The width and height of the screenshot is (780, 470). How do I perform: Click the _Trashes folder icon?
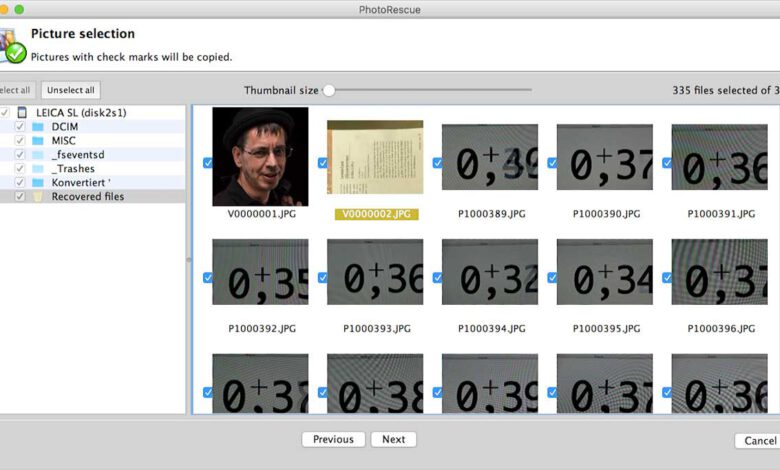[38, 169]
